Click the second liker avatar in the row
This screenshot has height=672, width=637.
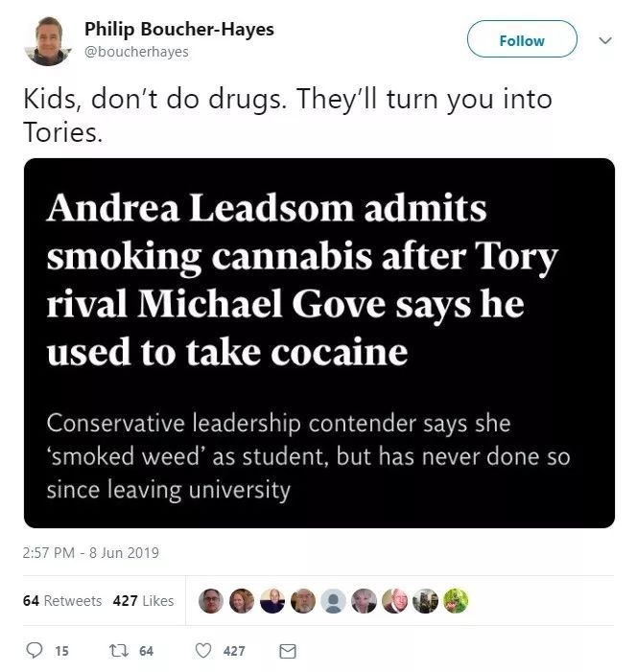242,601
